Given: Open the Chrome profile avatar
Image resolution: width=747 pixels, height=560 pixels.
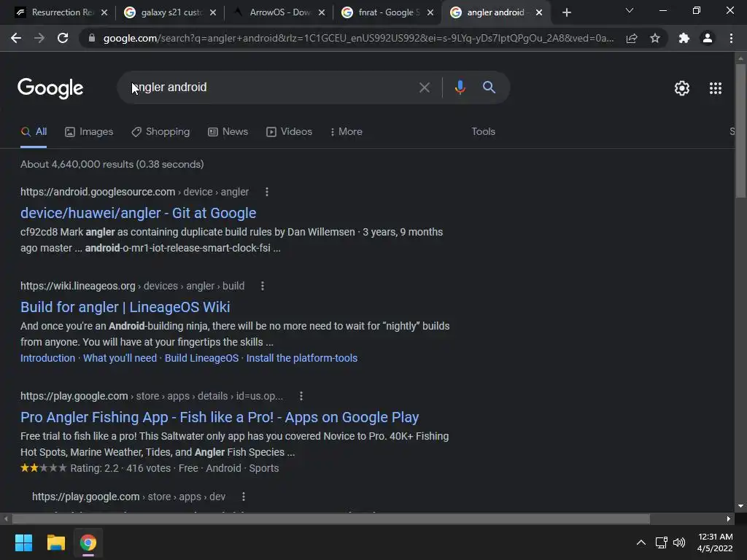Looking at the screenshot, I should click(708, 38).
